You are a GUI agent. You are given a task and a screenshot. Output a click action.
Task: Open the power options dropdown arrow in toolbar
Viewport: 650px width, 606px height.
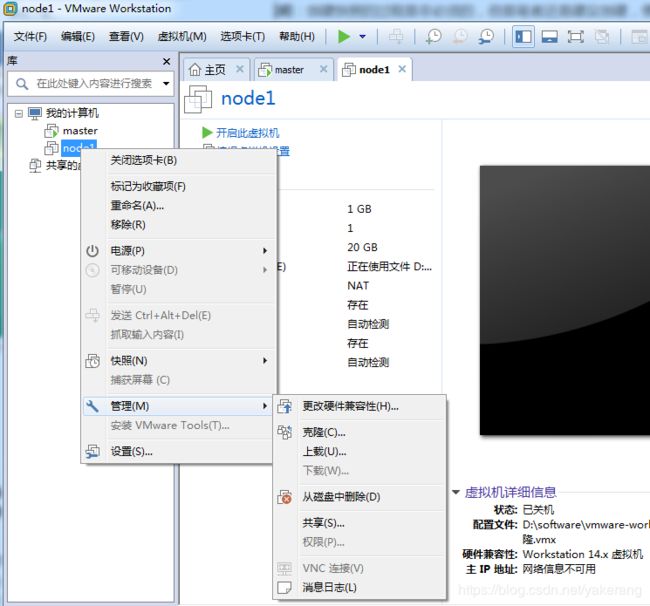coord(362,36)
